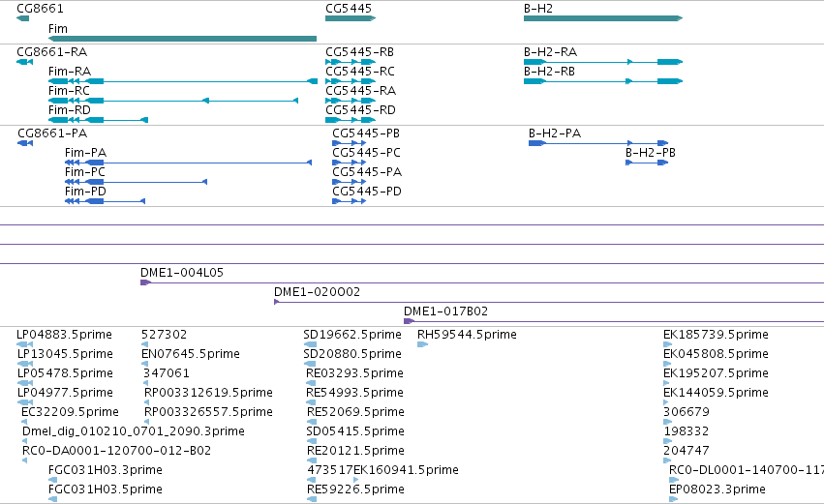824x504 pixels.
Task: Click the Dmel_dig_010210_0701_2090.3prime feature
Action: [24, 441]
